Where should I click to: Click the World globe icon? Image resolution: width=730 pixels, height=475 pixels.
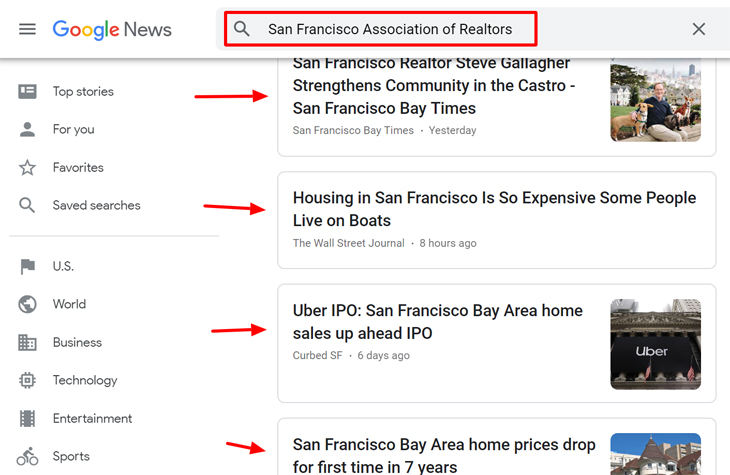point(27,304)
